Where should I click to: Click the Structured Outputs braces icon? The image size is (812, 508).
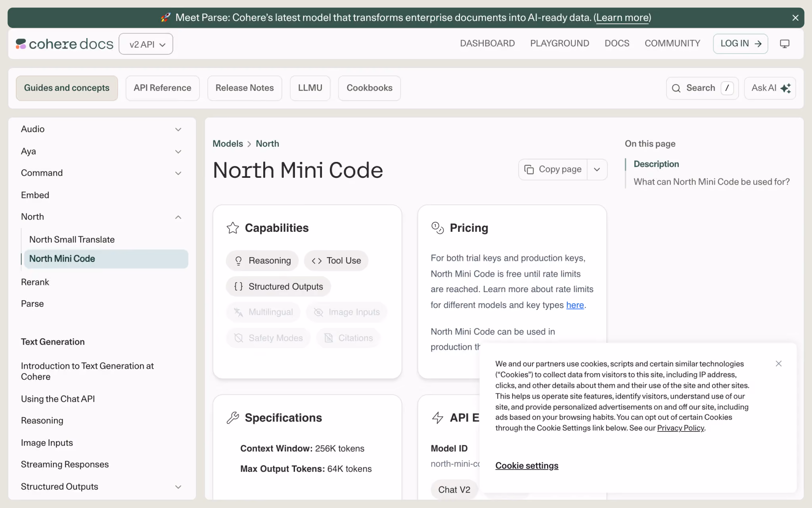(238, 287)
